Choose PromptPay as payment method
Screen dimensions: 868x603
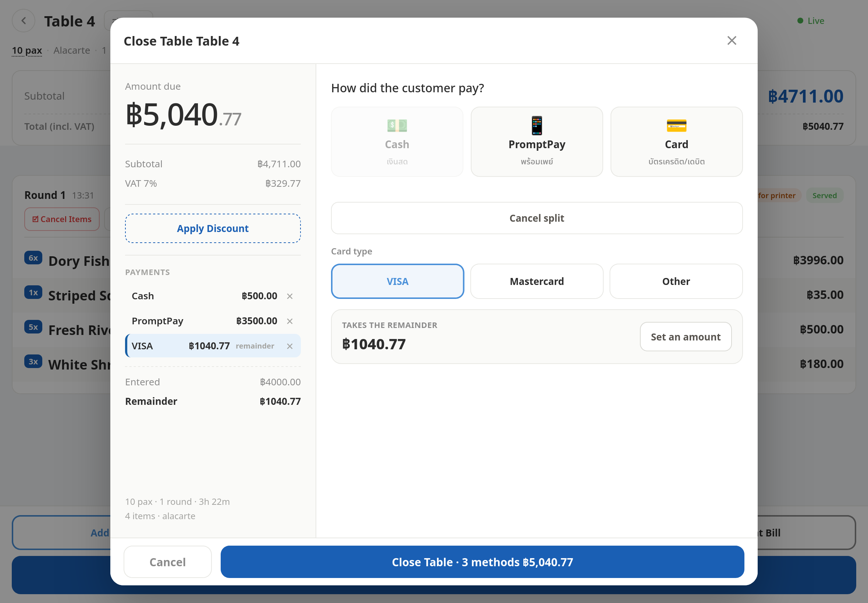tap(537, 142)
